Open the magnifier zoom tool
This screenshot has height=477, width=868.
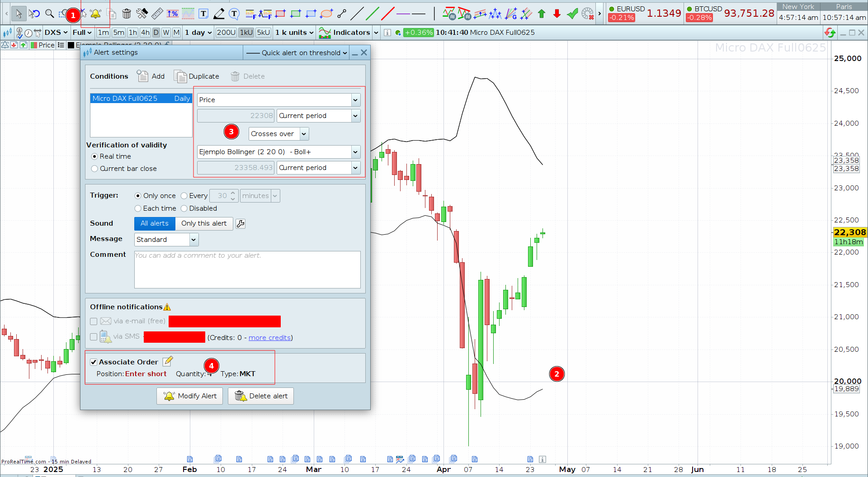coord(49,14)
